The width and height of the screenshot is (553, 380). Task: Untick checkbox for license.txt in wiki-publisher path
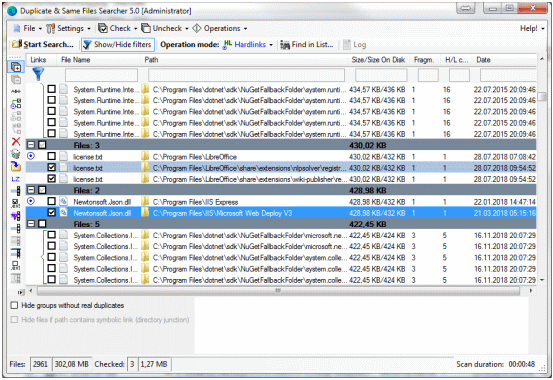(x=51, y=179)
